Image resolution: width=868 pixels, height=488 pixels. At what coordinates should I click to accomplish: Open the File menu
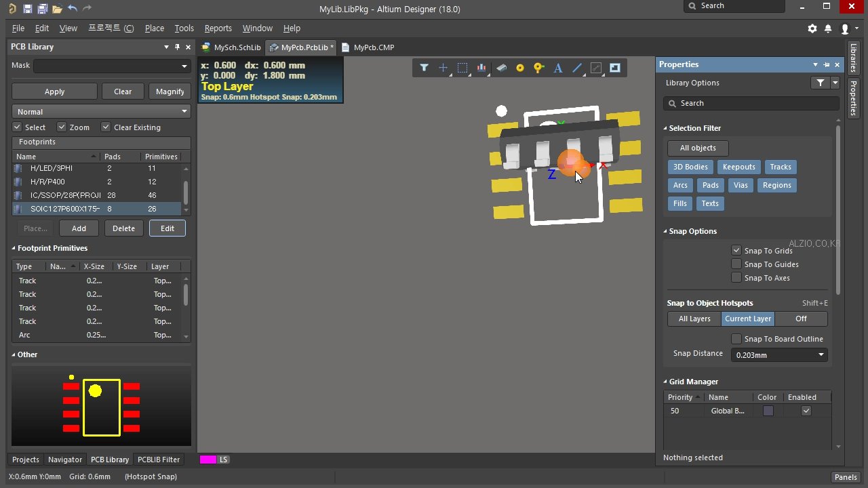click(18, 28)
